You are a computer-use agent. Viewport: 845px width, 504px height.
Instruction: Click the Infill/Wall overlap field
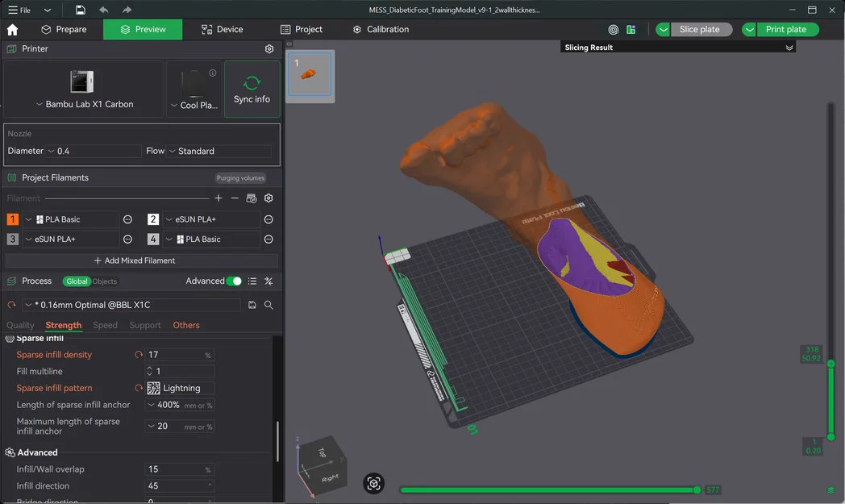tap(180, 469)
